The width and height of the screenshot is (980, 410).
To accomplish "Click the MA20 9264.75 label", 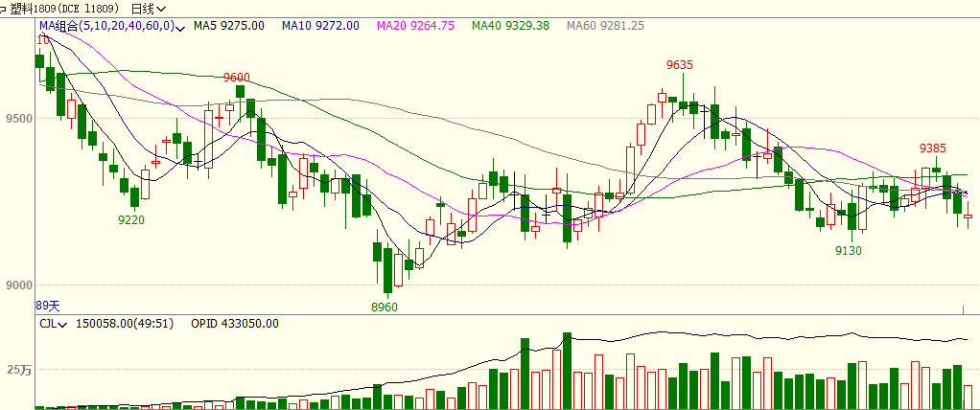I will click(x=415, y=26).
